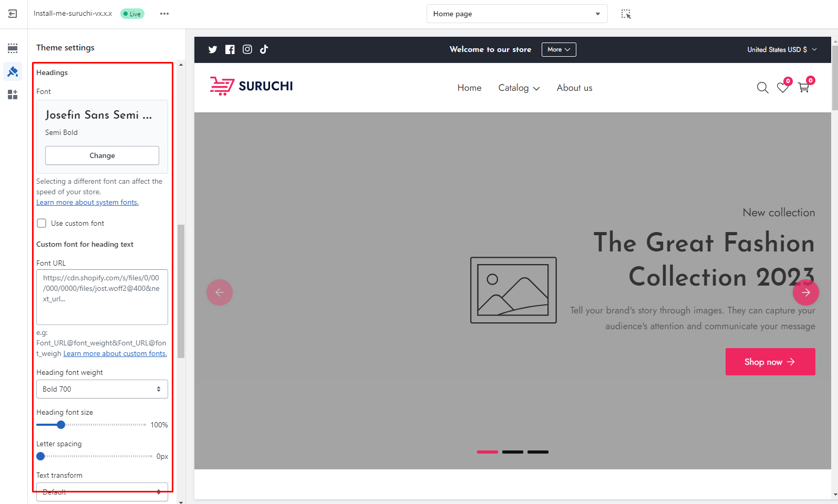Enable the Use custom font checkbox
This screenshot has width=838, height=504.
[42, 223]
